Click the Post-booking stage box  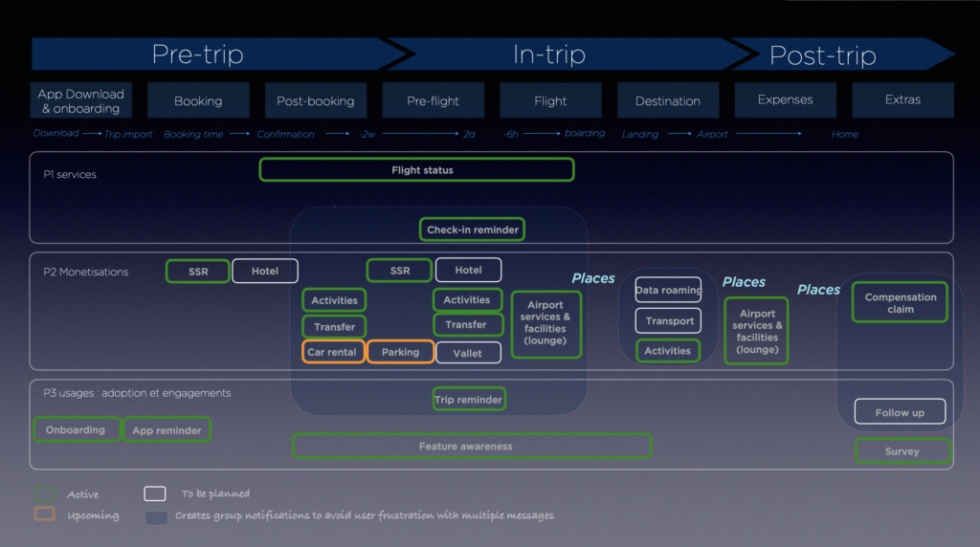point(315,100)
